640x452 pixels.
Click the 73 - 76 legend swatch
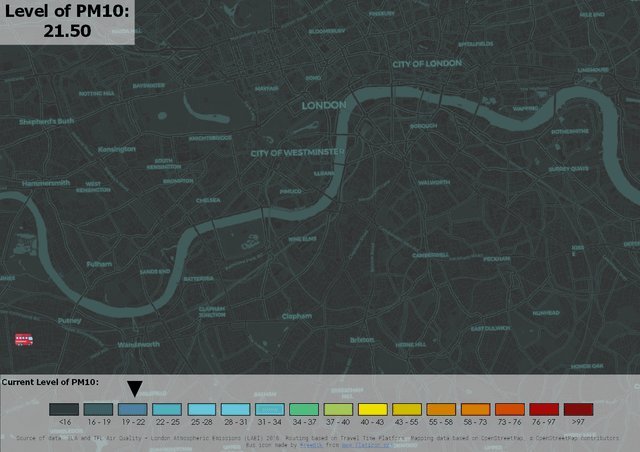(x=509, y=410)
